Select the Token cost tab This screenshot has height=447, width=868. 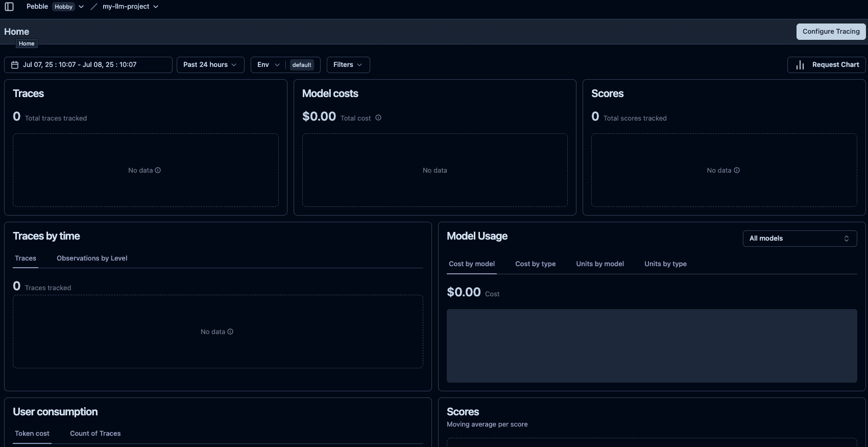point(32,434)
